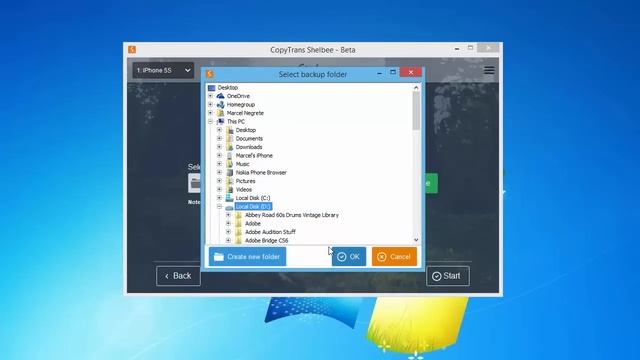Image resolution: width=640 pixels, height=360 pixels.
Task: Click the OneDrive cloud icon
Action: pos(220,96)
